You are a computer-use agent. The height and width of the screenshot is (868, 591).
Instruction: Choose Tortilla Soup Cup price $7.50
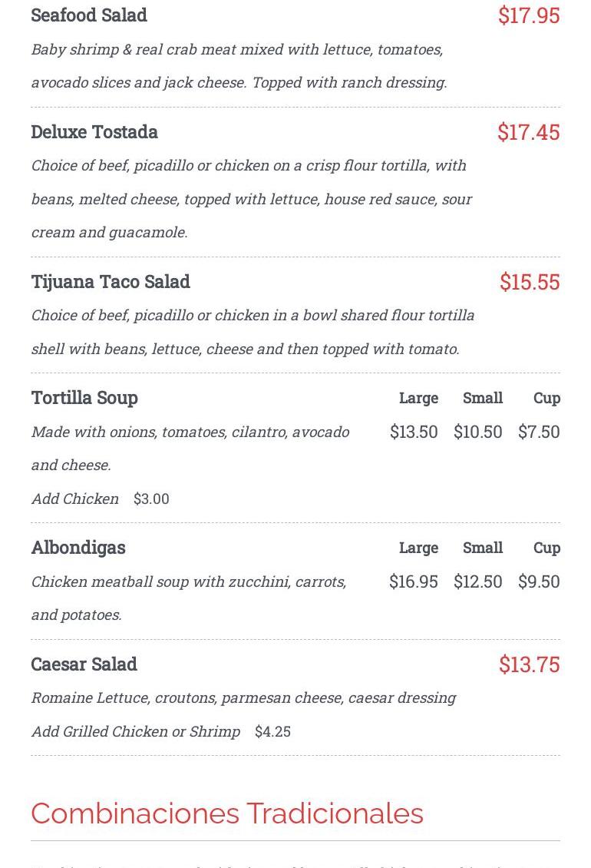(x=539, y=432)
